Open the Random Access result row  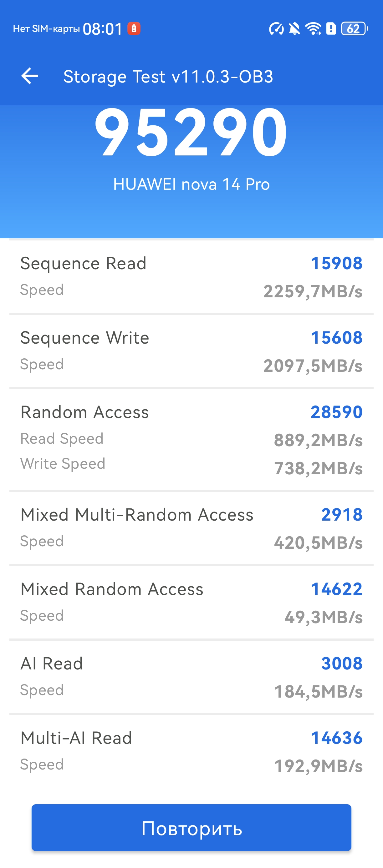191,439
